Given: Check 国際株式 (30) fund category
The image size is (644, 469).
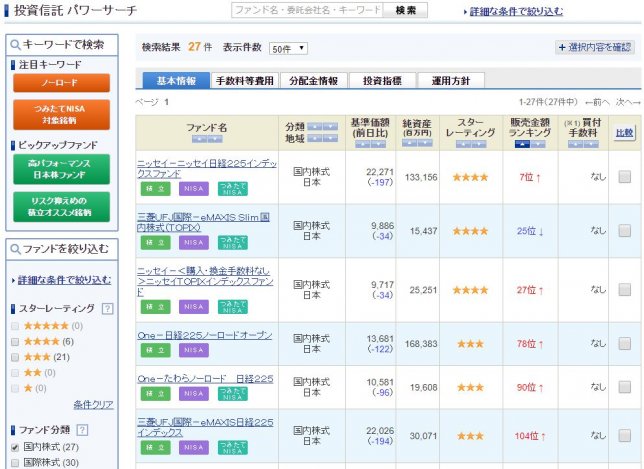Looking at the screenshot, I should [x=15, y=463].
